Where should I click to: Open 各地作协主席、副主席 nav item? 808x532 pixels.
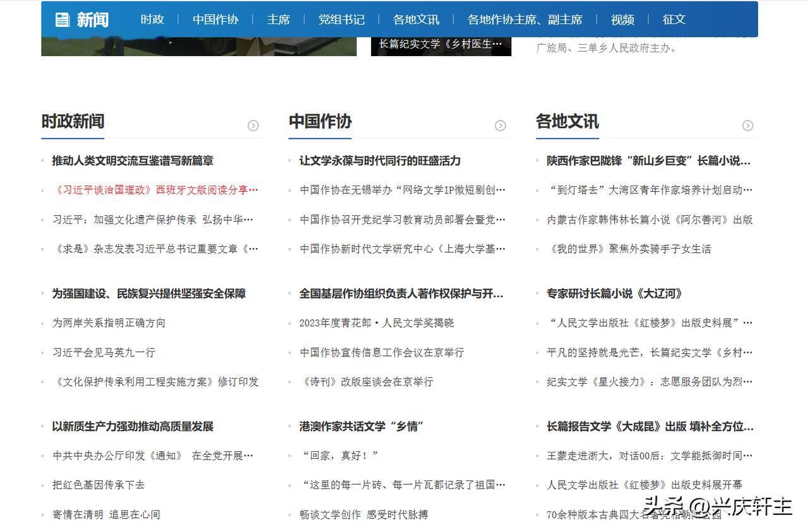tap(525, 20)
